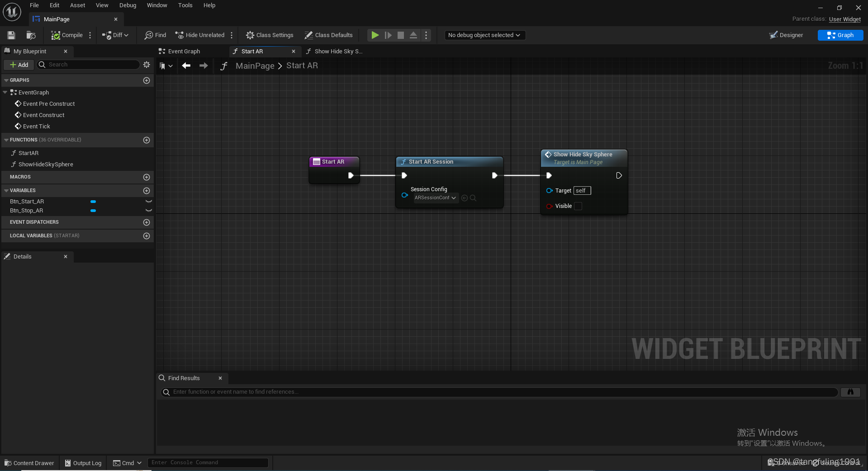Click the Eject playback button
868x471 pixels.
tap(413, 35)
